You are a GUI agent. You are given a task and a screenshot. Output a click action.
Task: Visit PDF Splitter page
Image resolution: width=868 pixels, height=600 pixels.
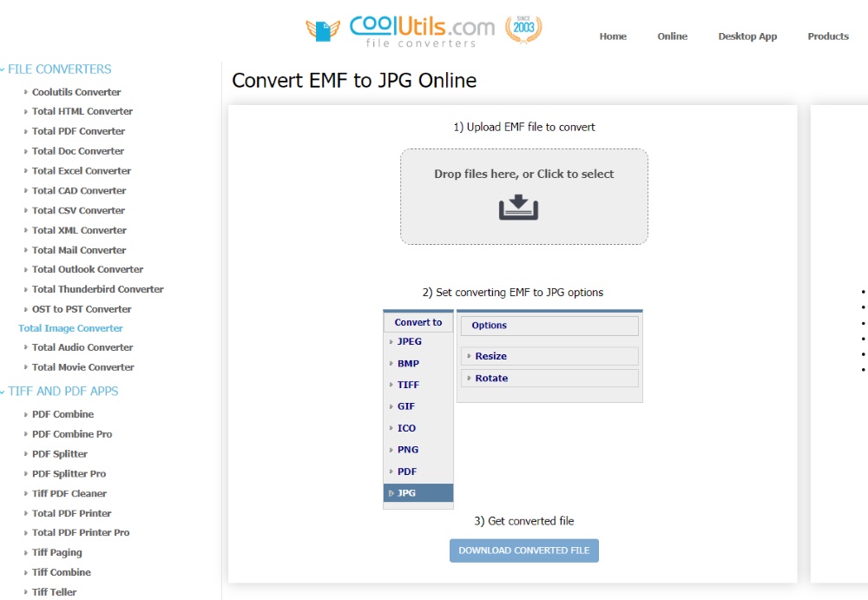click(59, 454)
